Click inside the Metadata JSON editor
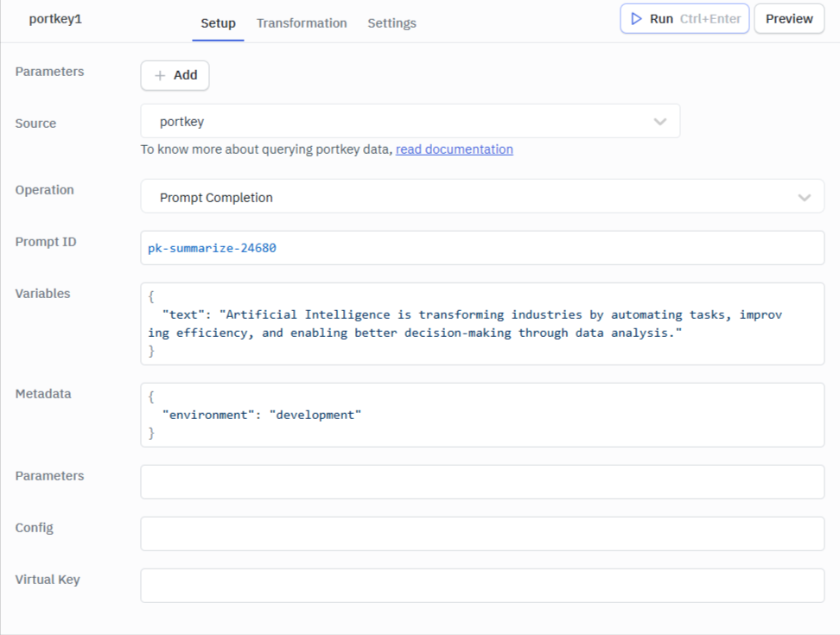 (482, 415)
